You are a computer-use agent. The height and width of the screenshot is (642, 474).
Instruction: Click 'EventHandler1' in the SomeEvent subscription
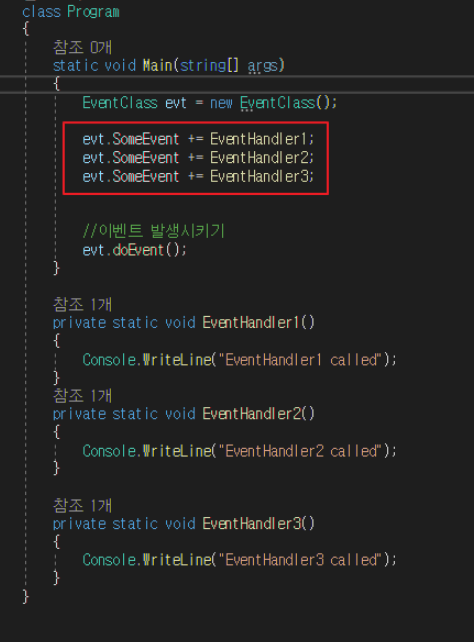258,139
